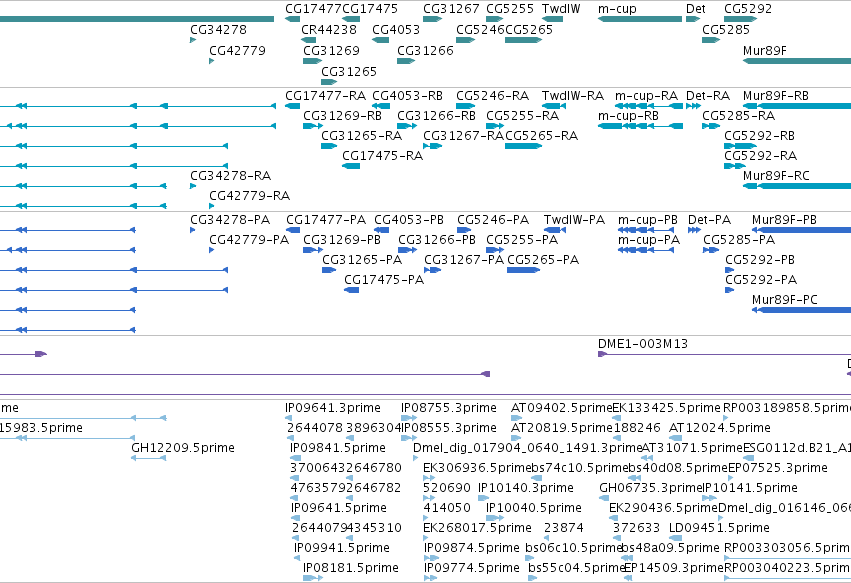Screen dimensions: 851x583
Task: Click the IP09941.5prime EST label
Action: pos(341,548)
